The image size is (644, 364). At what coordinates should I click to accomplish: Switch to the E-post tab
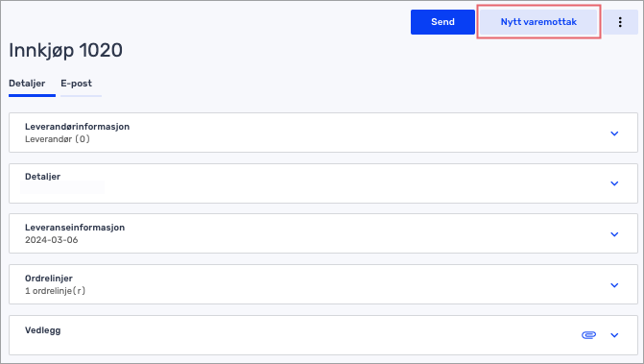click(x=77, y=84)
